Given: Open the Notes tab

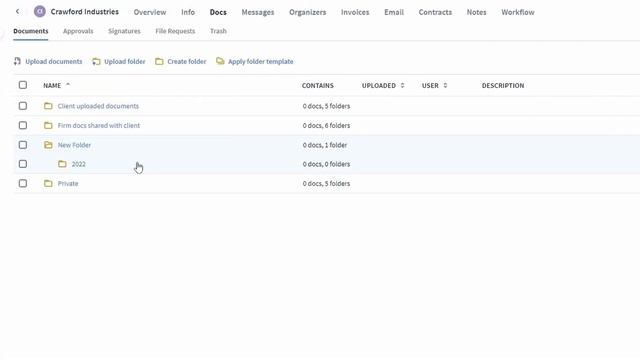Looking at the screenshot, I should pos(476,12).
